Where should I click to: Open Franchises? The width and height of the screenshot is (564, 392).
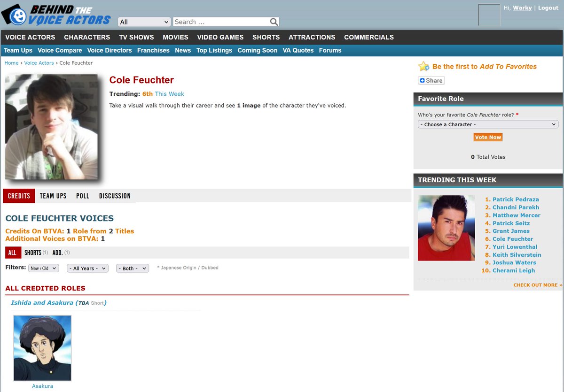pyautogui.click(x=153, y=50)
